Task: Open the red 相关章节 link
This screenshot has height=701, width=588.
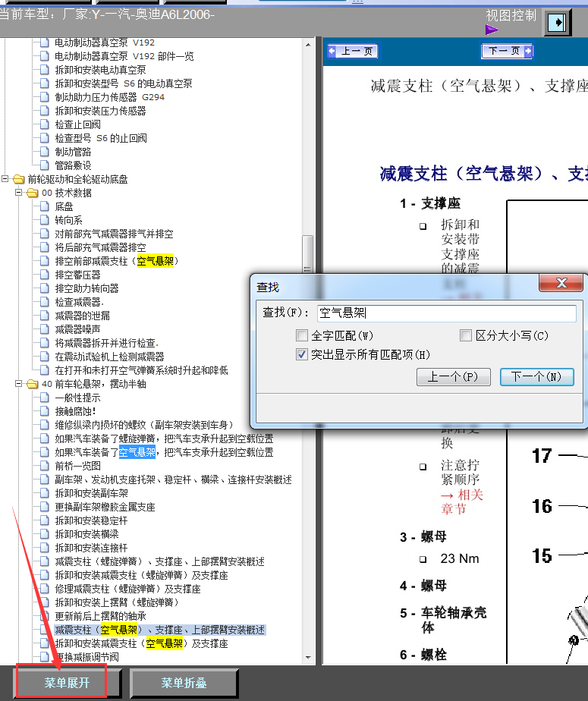Action: [x=461, y=502]
